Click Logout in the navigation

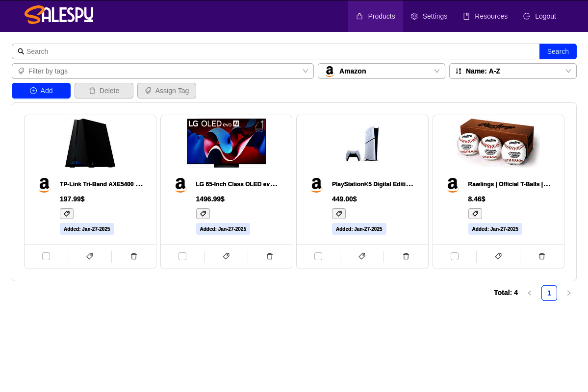pos(539,16)
